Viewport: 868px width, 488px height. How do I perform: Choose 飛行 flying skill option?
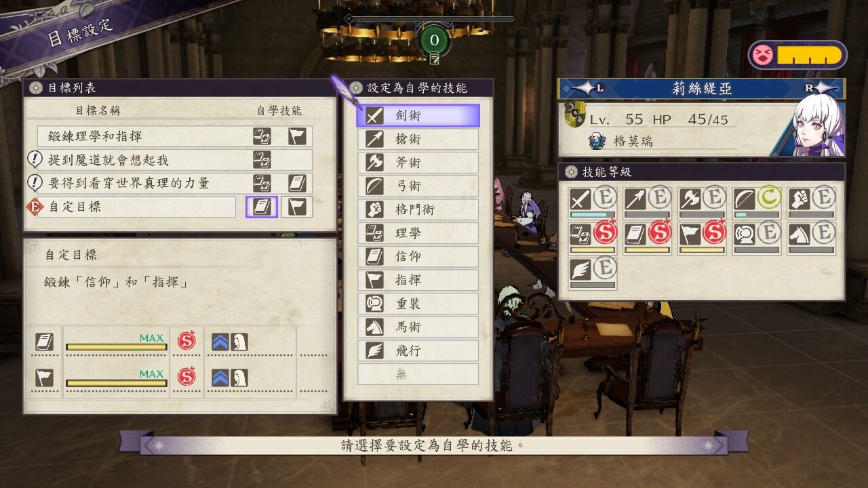[418, 350]
